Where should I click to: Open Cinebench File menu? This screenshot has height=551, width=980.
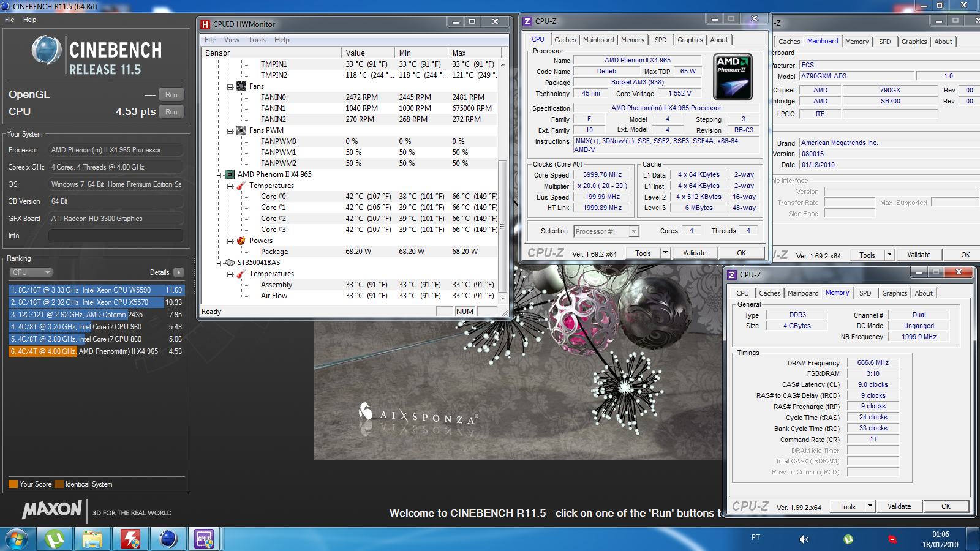pos(10,20)
